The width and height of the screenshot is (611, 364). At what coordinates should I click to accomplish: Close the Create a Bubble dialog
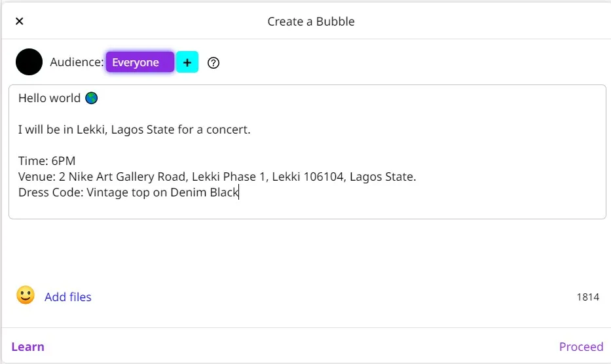click(x=19, y=21)
